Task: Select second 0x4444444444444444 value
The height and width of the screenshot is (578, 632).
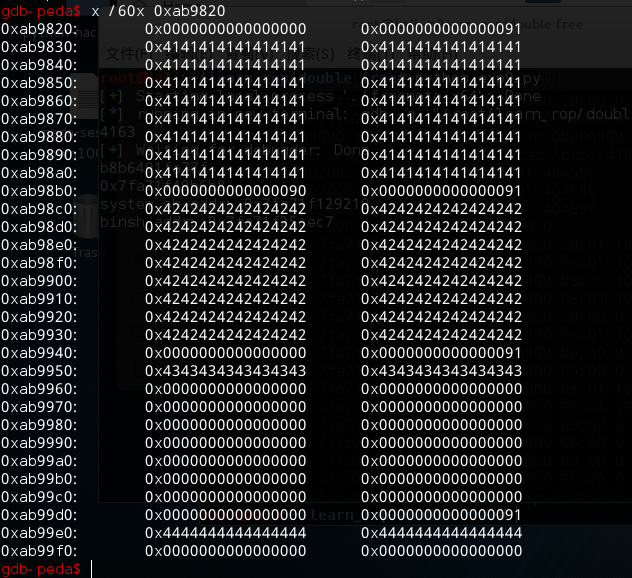Action: 441,533
